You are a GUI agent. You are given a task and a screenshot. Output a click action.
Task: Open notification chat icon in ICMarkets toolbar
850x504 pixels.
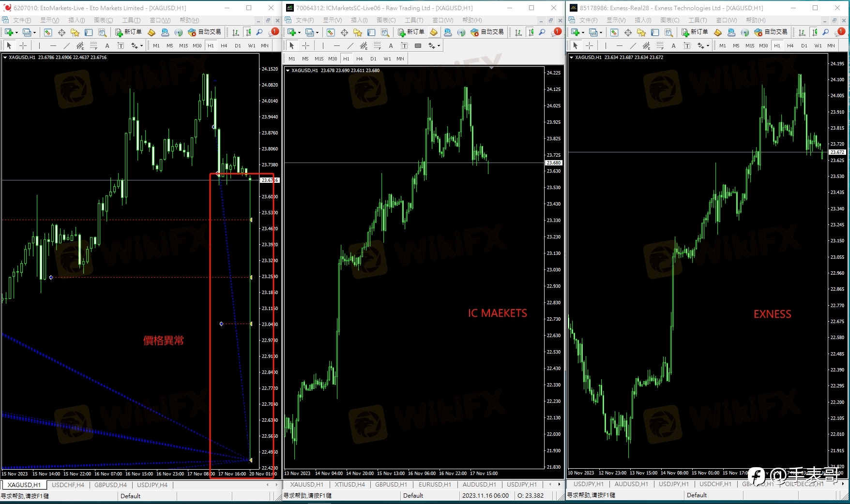556,32
